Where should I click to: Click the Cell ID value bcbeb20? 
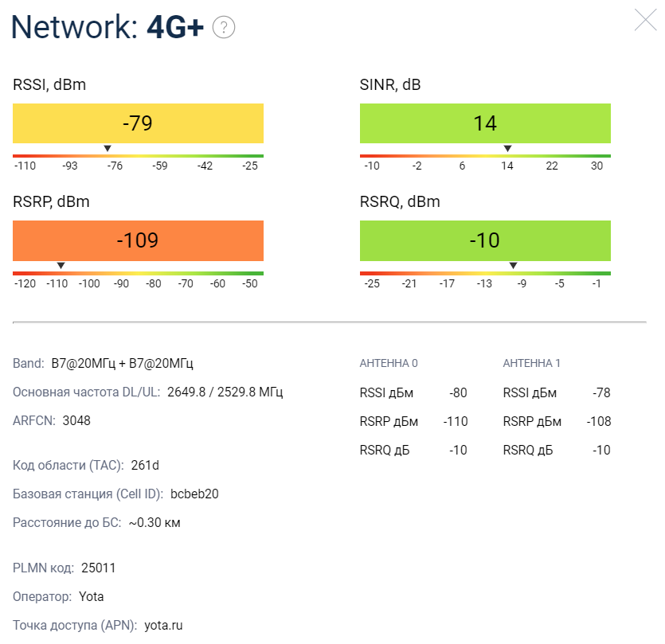point(194,494)
